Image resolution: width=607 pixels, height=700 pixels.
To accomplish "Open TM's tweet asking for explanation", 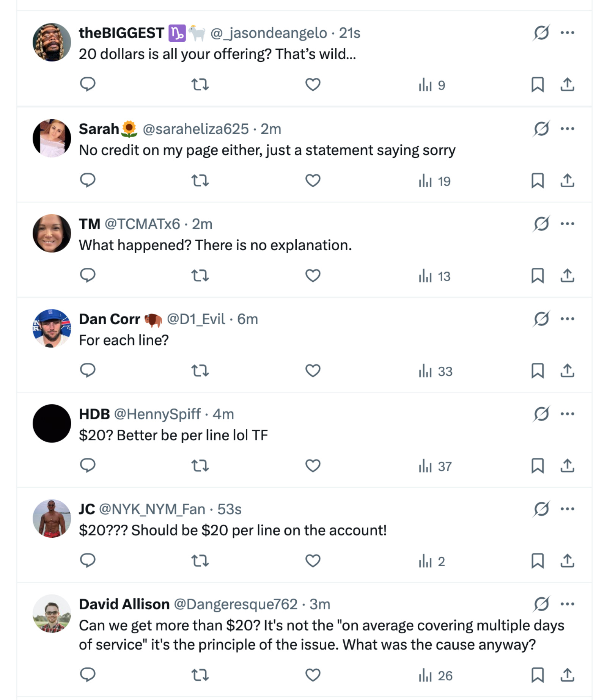I will coord(215,245).
